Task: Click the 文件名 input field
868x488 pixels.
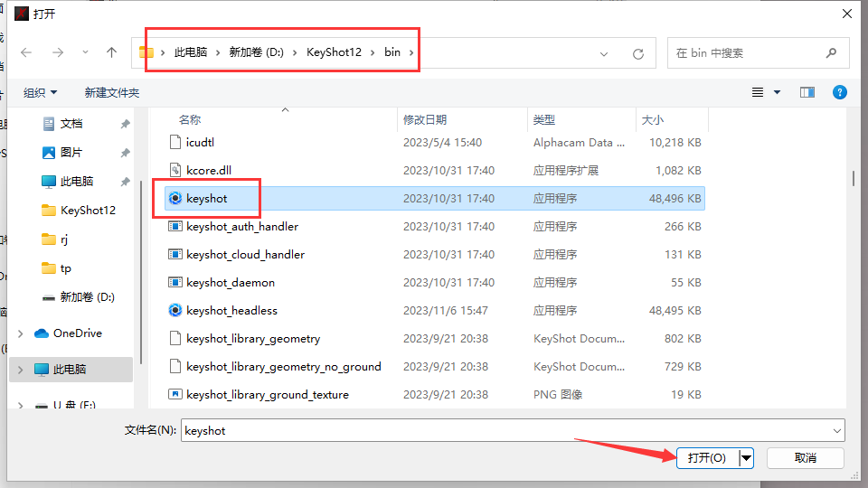Action: (513, 430)
